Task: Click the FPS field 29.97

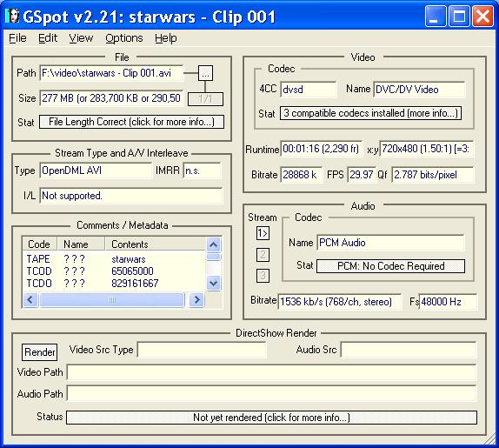Action: (x=361, y=175)
